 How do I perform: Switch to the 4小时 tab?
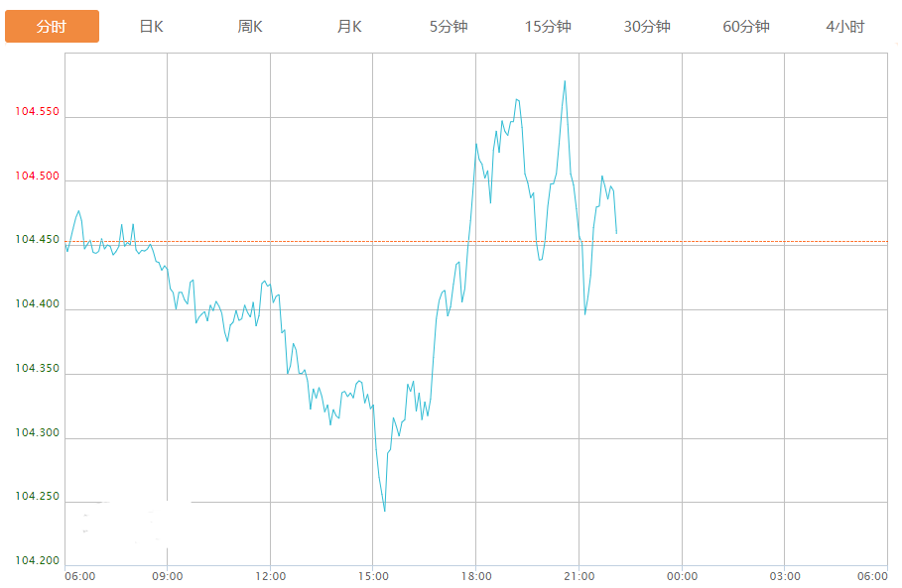click(x=845, y=27)
